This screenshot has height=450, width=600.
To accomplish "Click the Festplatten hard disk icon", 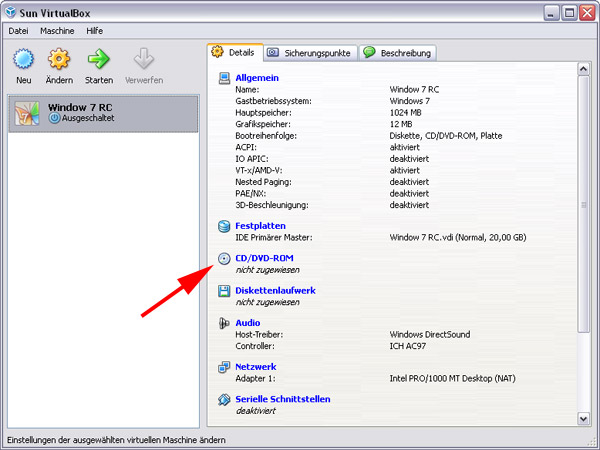I will (224, 226).
